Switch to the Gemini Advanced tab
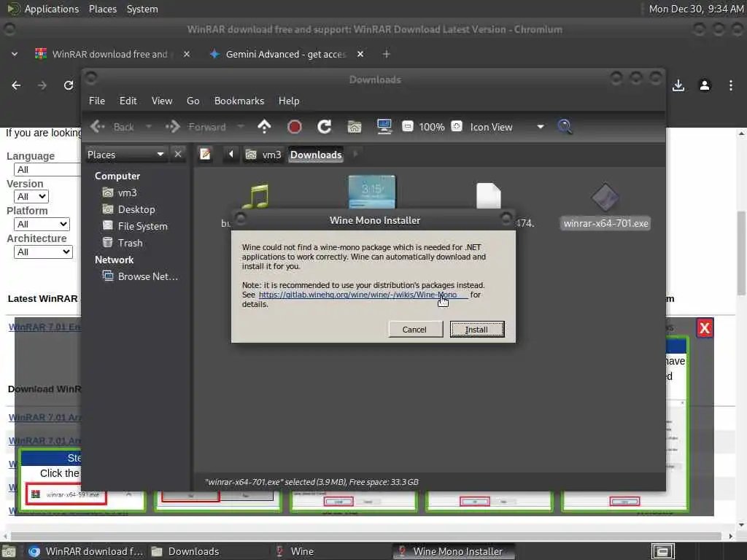Screen dimensions: 747x560 click(x=284, y=54)
